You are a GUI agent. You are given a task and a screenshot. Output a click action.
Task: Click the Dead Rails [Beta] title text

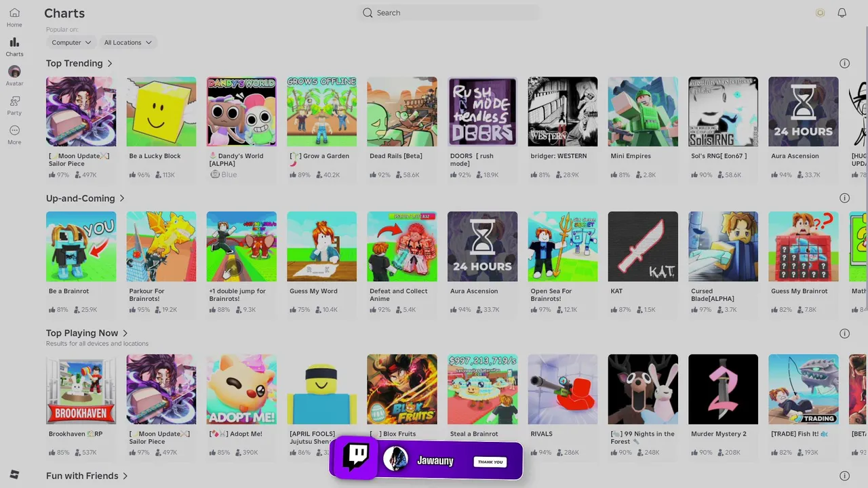click(396, 156)
